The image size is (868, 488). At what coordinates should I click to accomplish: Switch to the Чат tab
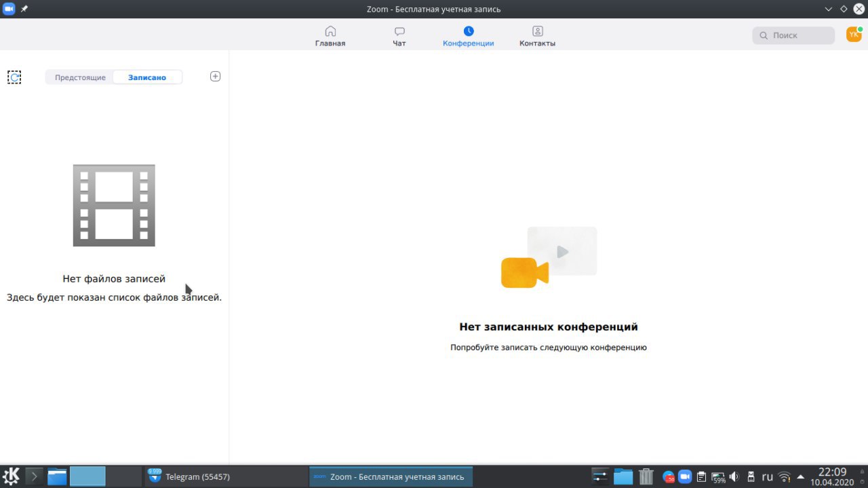(399, 36)
